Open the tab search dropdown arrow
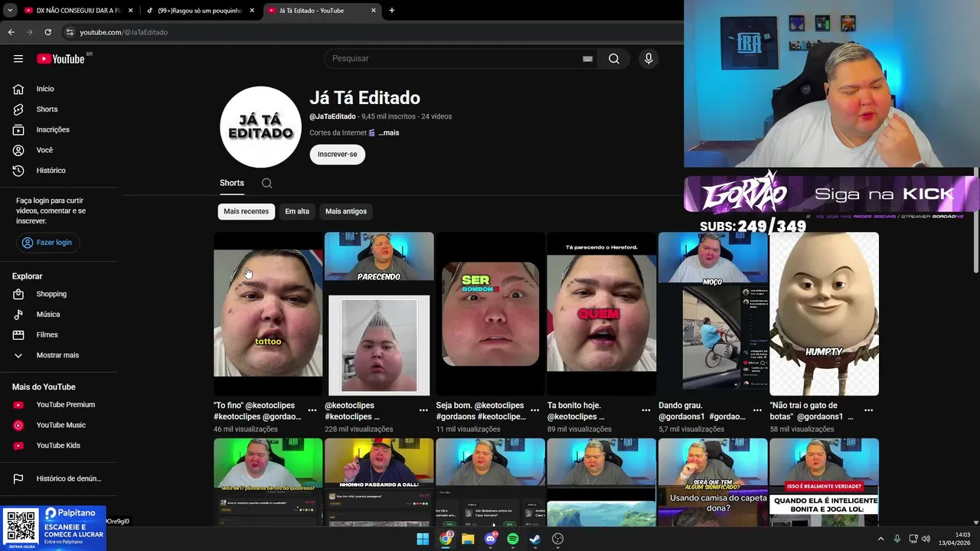Screen dimensions: 980x551 pyautogui.click(x=10, y=11)
